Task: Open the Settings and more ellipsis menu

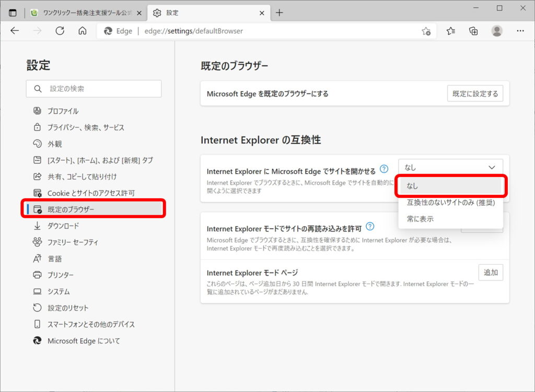Action: coord(520,31)
